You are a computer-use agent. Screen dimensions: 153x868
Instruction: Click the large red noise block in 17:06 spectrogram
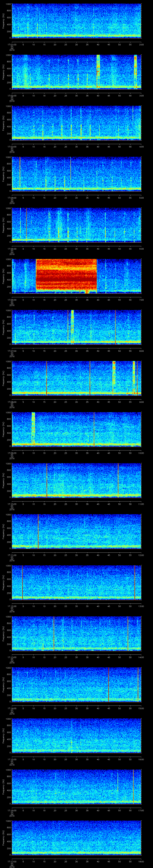(66, 275)
